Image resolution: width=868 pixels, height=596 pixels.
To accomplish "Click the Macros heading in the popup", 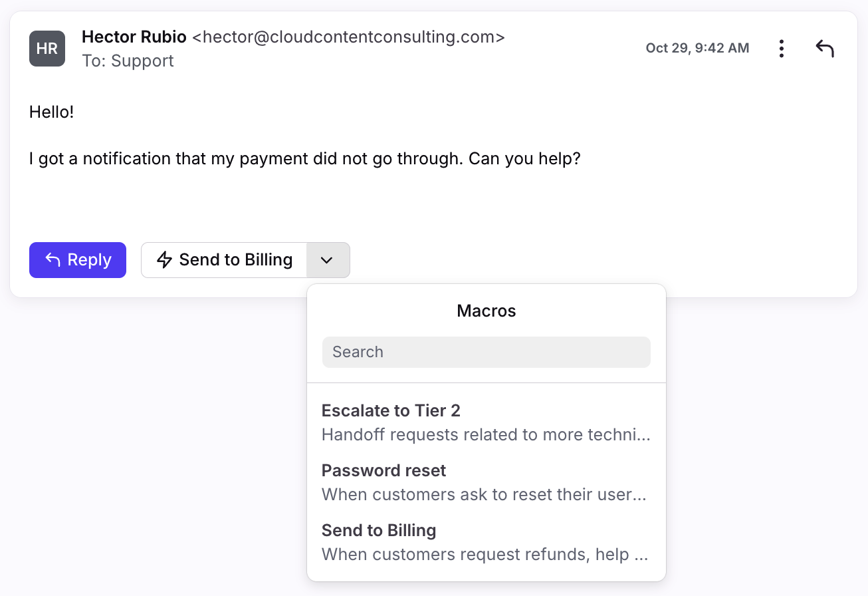I will 486,311.
